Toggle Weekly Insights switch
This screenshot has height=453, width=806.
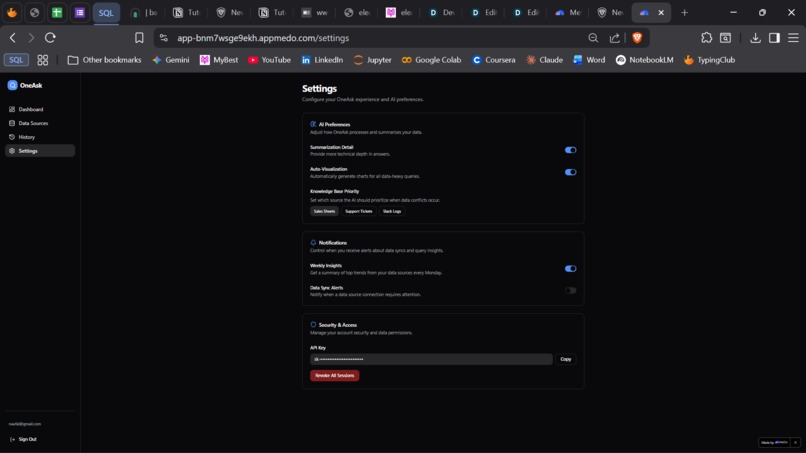[571, 268]
